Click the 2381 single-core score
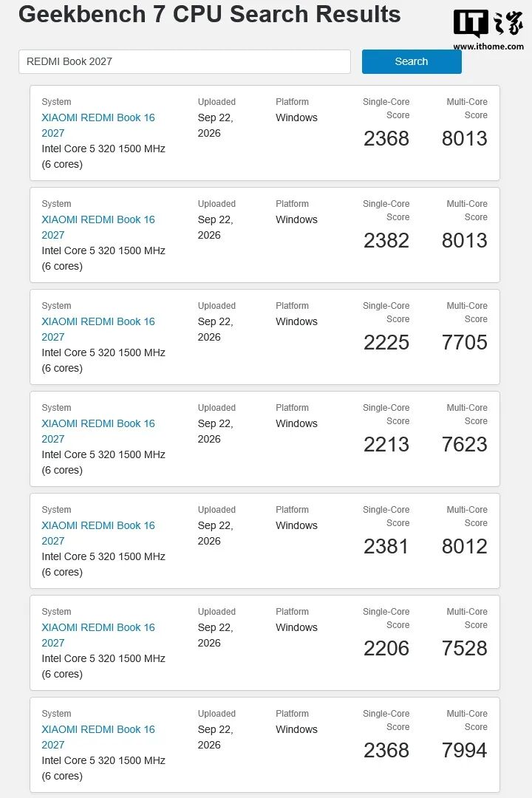This screenshot has height=798, width=532. click(x=386, y=546)
